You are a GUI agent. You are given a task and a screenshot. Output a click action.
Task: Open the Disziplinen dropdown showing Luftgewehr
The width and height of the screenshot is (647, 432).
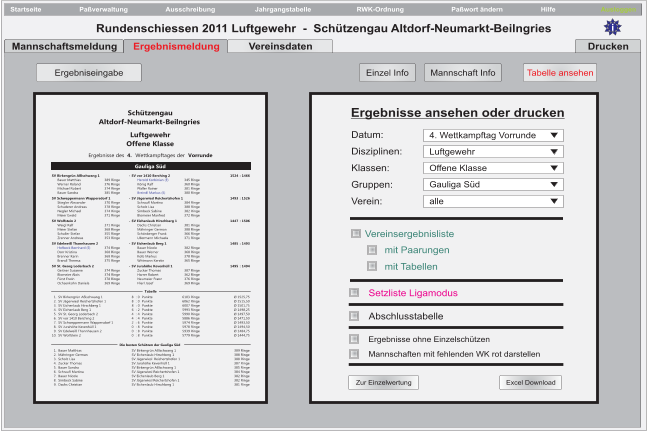pos(493,151)
